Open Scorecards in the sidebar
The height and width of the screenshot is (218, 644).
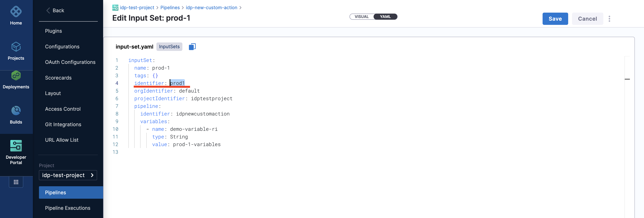click(58, 78)
